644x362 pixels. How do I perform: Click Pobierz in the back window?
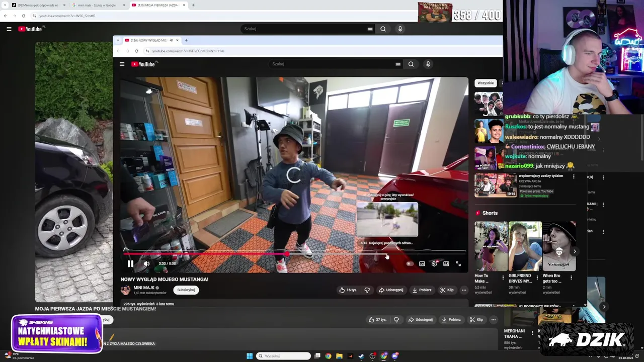(x=451, y=319)
